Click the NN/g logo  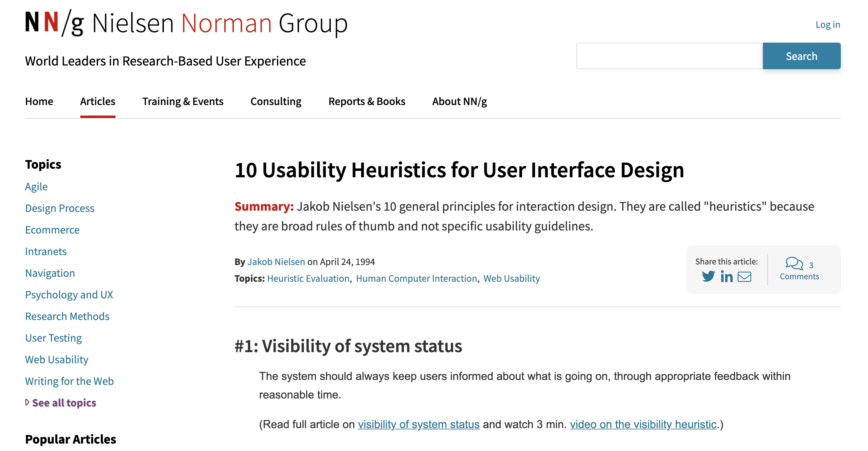click(54, 23)
